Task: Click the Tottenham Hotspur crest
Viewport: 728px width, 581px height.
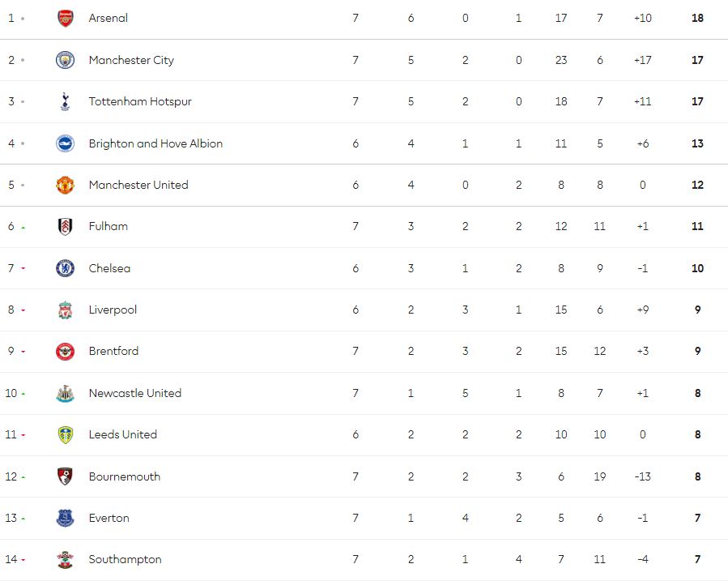Action: [x=66, y=102]
